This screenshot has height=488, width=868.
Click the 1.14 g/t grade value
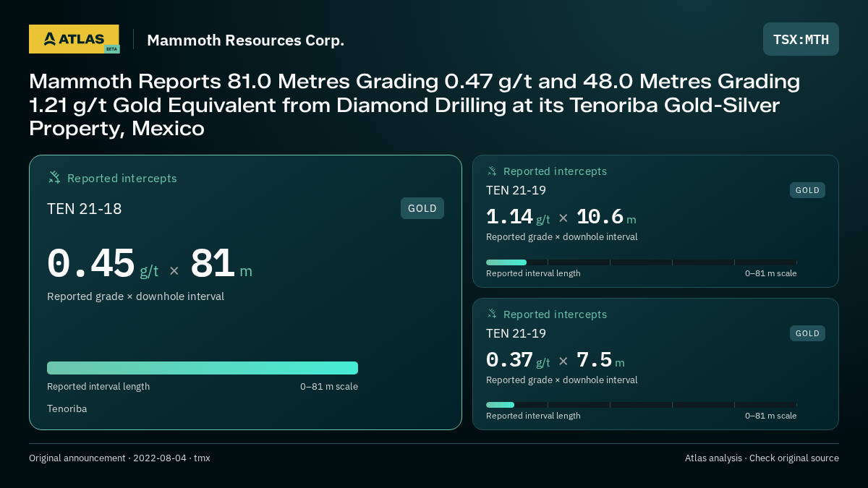518,217
